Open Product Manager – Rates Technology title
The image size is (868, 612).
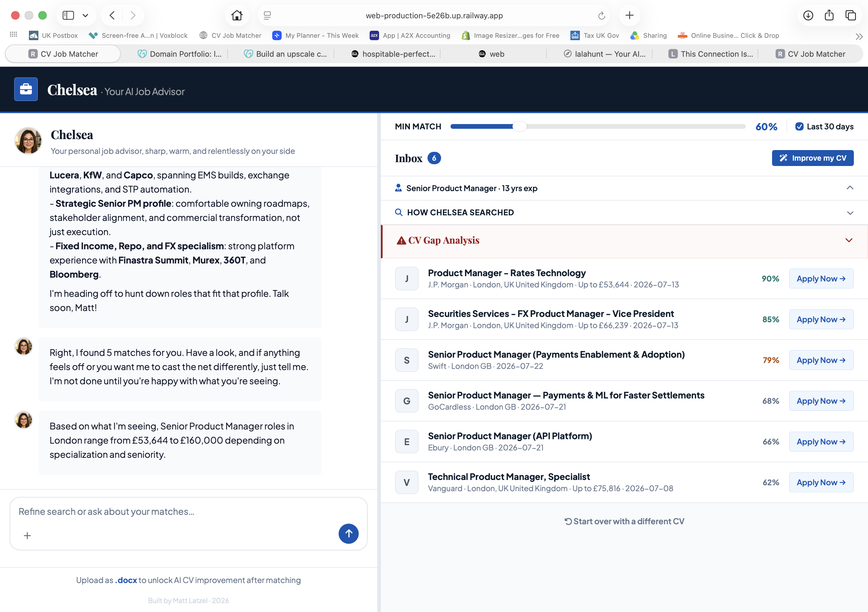click(x=507, y=273)
